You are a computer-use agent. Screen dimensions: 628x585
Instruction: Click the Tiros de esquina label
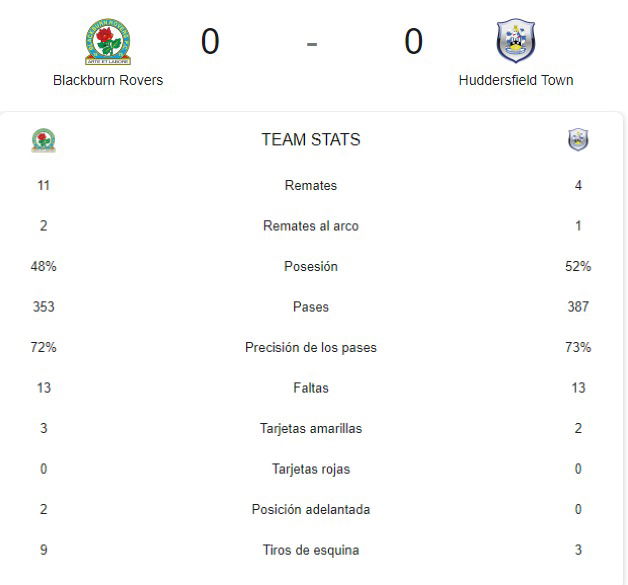point(311,550)
